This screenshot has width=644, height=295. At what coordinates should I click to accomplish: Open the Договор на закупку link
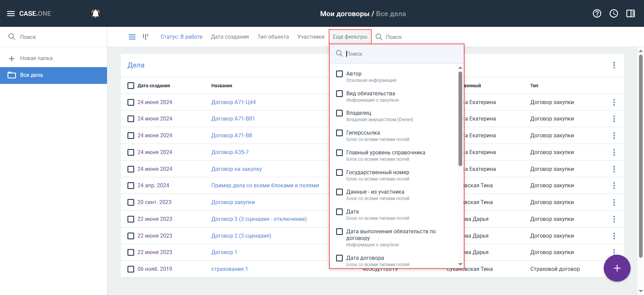click(236, 169)
